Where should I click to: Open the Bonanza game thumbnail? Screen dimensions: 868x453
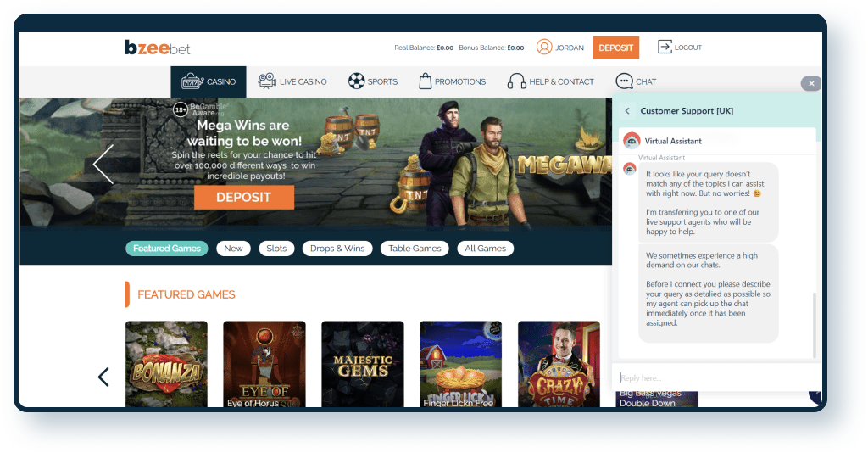(166, 363)
